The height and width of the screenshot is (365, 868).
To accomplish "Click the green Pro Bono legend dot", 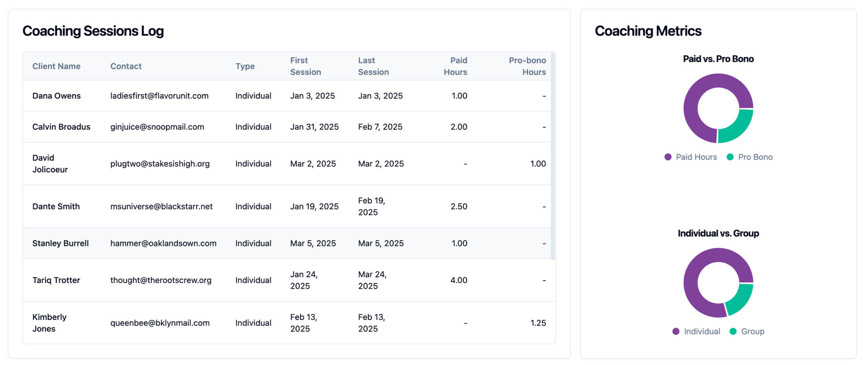I will point(730,157).
